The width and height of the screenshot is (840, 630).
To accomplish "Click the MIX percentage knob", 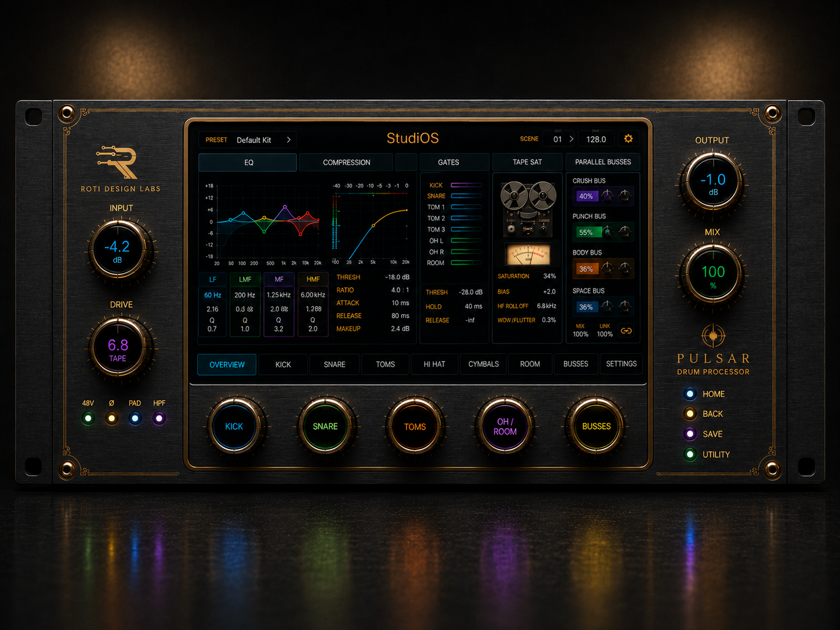I will 712,274.
